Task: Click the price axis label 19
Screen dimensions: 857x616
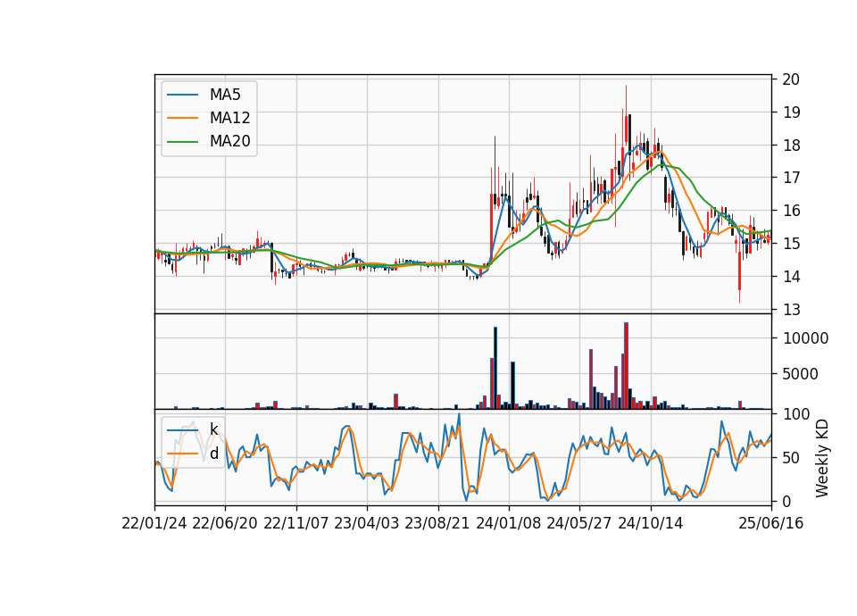Action: click(791, 112)
